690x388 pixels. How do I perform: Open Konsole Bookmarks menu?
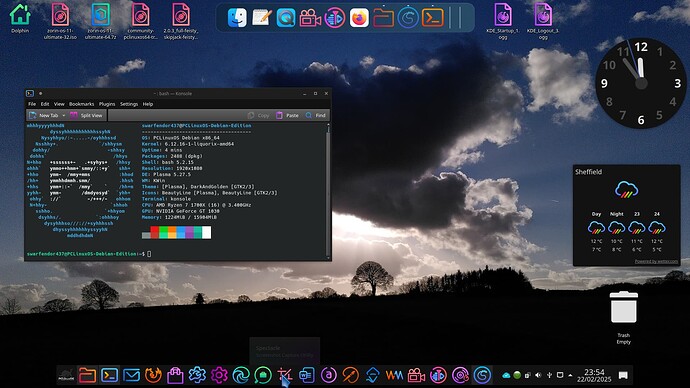coord(81,104)
